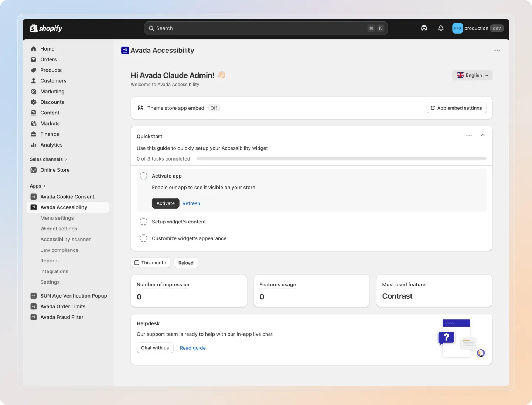Click the Refresh link
The image size is (532, 405).
click(191, 203)
